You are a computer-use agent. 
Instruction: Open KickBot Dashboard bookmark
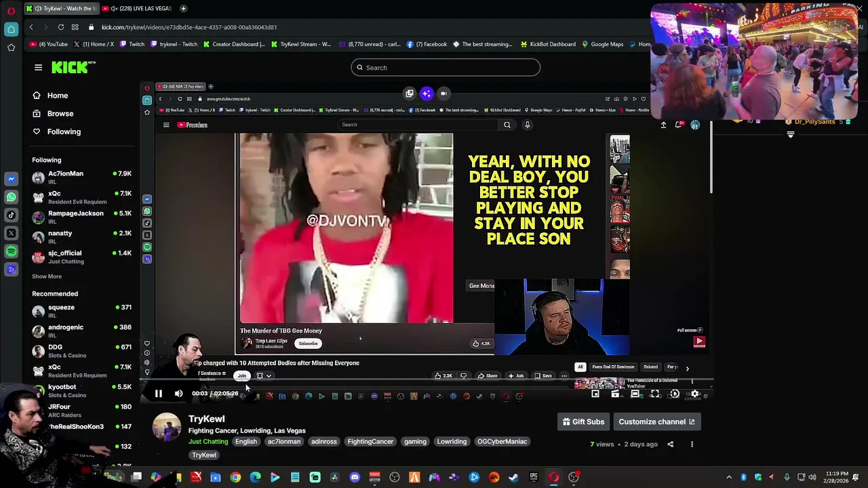[548, 44]
